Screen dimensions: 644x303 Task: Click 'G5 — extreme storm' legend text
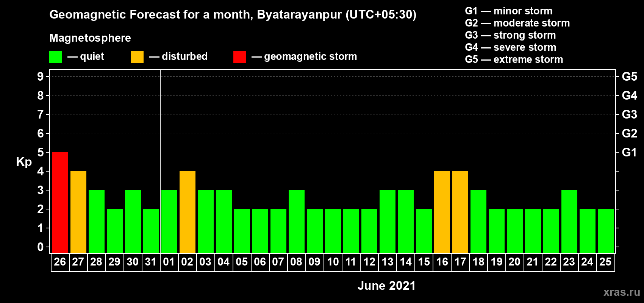click(x=514, y=59)
